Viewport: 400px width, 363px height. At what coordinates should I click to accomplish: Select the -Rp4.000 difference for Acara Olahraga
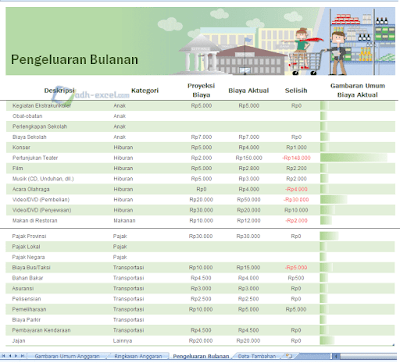click(x=296, y=189)
